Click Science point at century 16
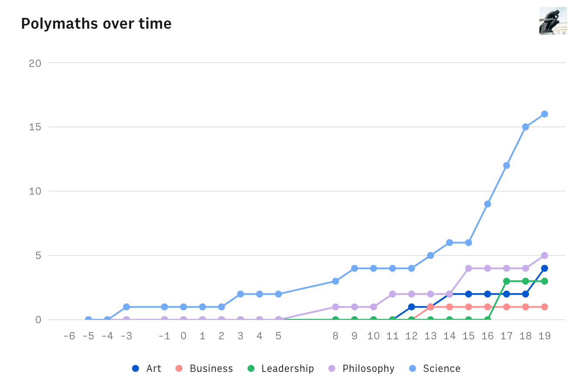 point(487,204)
